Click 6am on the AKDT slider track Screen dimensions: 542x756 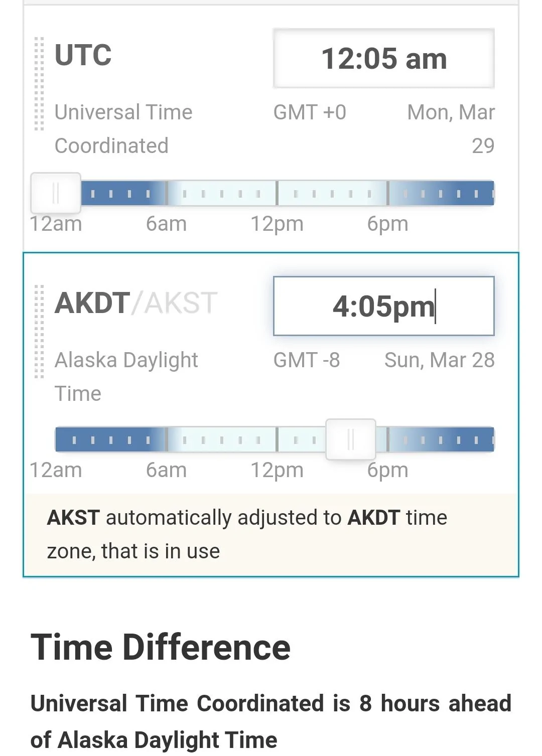click(x=167, y=439)
